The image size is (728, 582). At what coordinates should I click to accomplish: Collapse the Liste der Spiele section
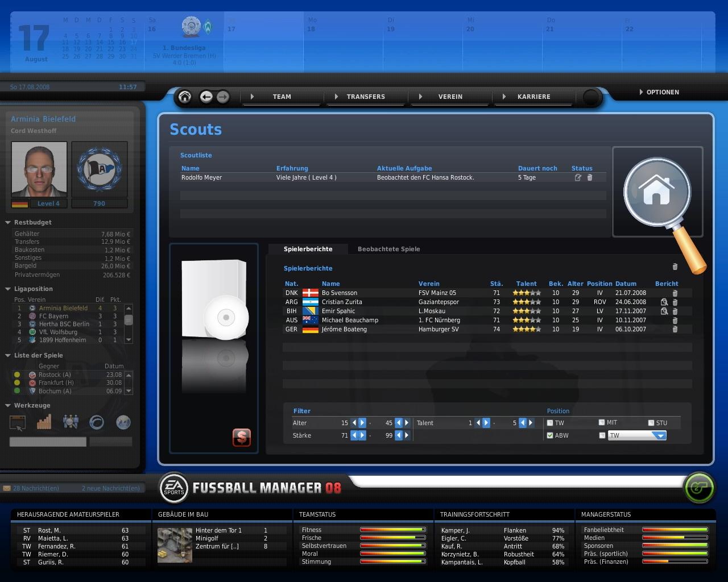coord(8,356)
